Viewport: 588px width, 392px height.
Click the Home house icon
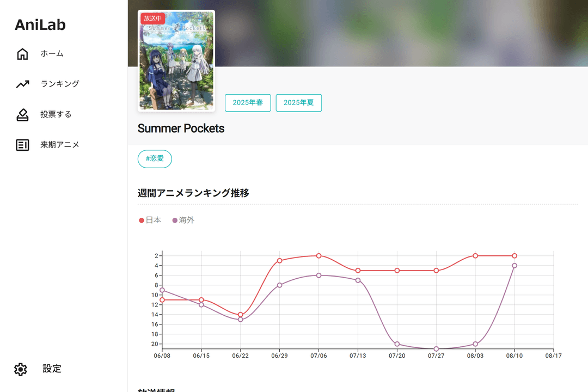point(22,54)
